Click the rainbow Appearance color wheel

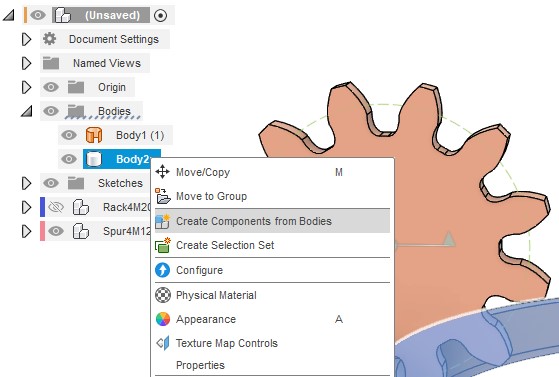click(x=163, y=319)
